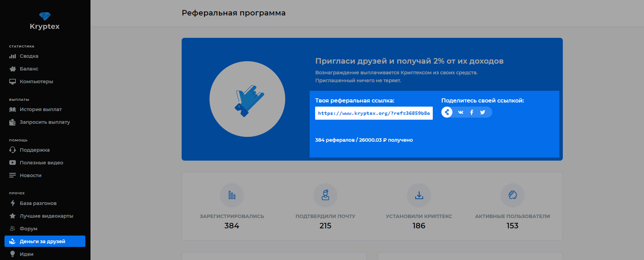The height and width of the screenshot is (260, 644).
Task: Click the АКТИВНЫЕ ПОЛЬЗОВАТЕЛИ label
Action: pos(513,216)
